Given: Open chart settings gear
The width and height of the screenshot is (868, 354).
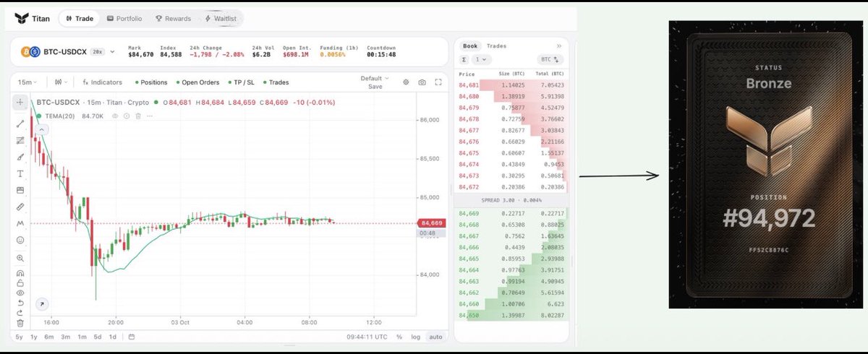Looking at the screenshot, I should click(x=406, y=82).
